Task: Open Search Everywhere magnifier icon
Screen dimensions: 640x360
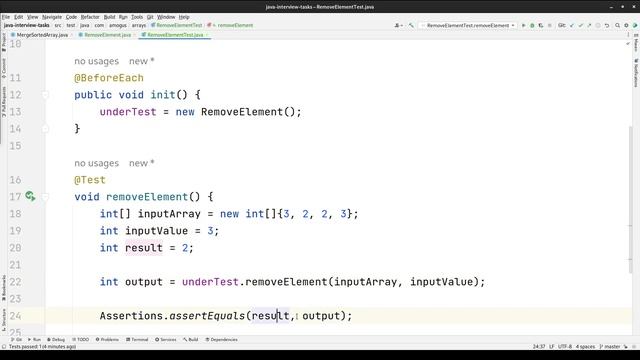Action: 618,25
